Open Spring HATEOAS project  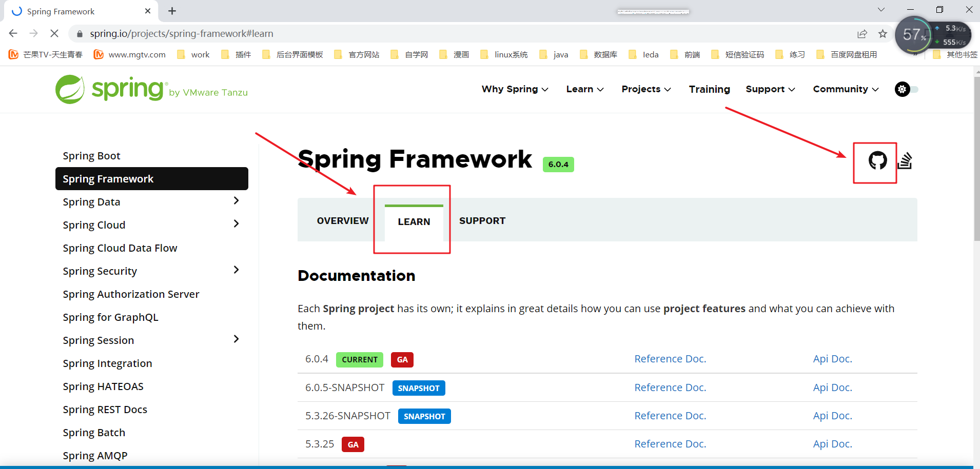(x=103, y=386)
